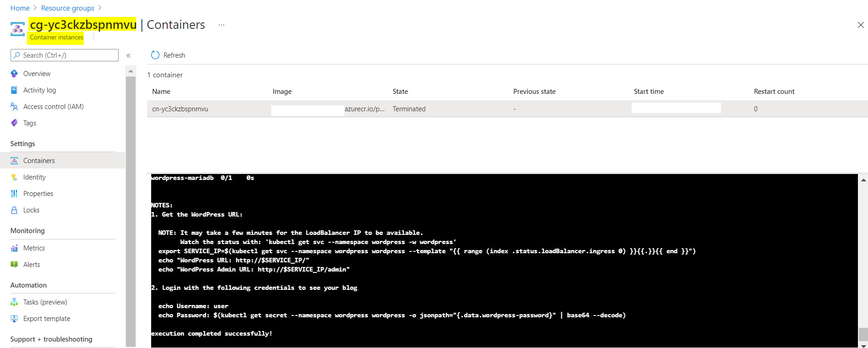Viewport: 868px width, 348px height.
Task: Click the log pane scrollbar thumb
Action: (x=863, y=334)
